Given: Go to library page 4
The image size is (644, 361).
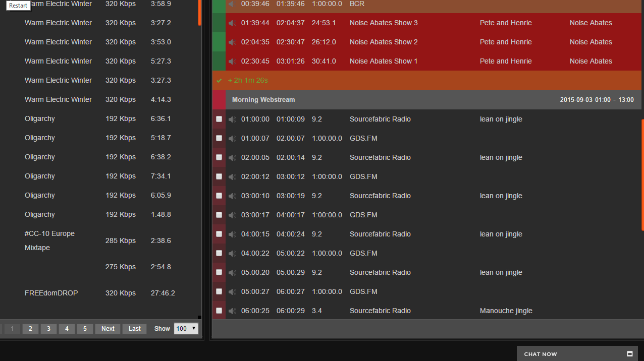Looking at the screenshot, I should (67, 329).
